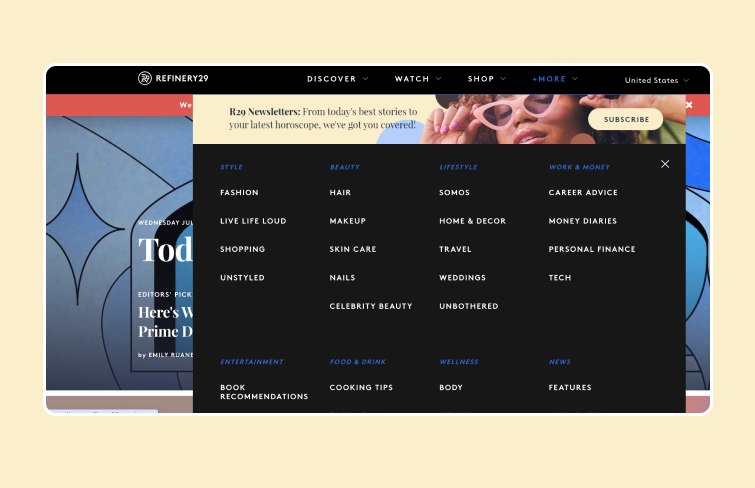This screenshot has width=755, height=488.
Task: Go to Nails section
Action: pyautogui.click(x=342, y=277)
